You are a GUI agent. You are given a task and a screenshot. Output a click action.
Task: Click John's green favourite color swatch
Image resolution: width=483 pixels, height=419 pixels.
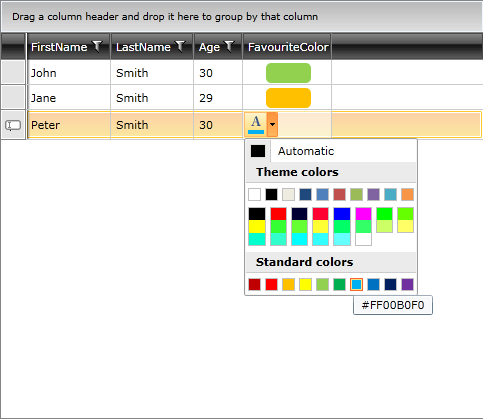pyautogui.click(x=288, y=73)
